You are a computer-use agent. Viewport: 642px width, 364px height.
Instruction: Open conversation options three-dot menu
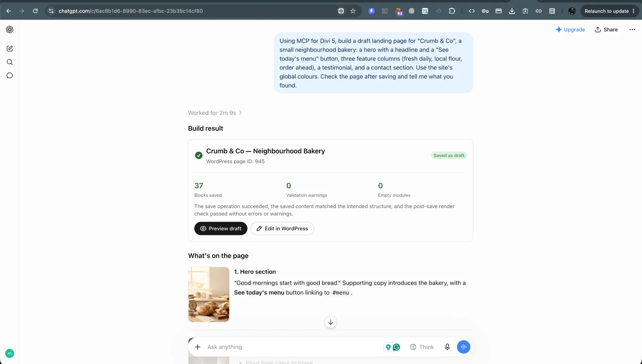(x=632, y=30)
